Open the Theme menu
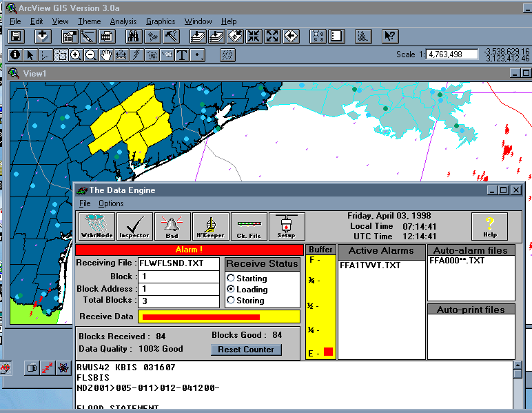This screenshot has width=532, height=413. pos(89,21)
